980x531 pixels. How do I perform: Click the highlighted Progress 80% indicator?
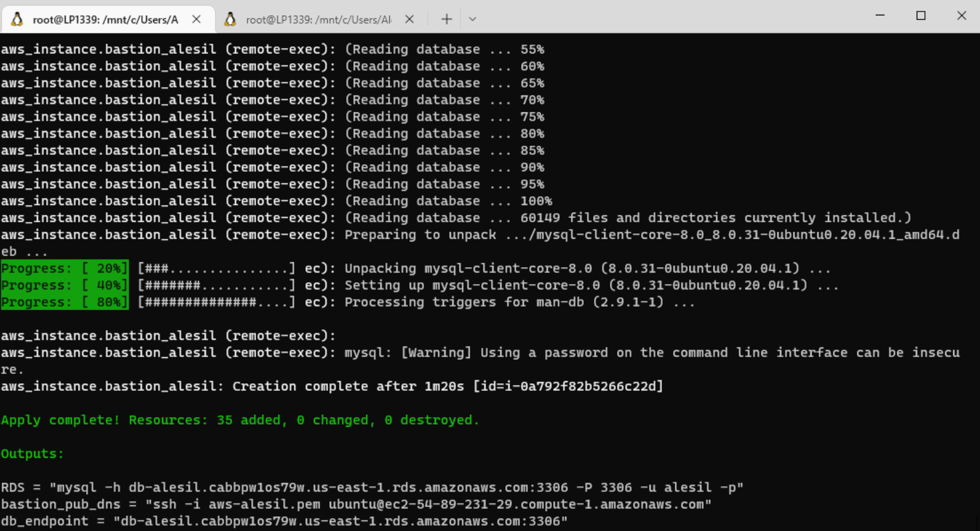(64, 301)
